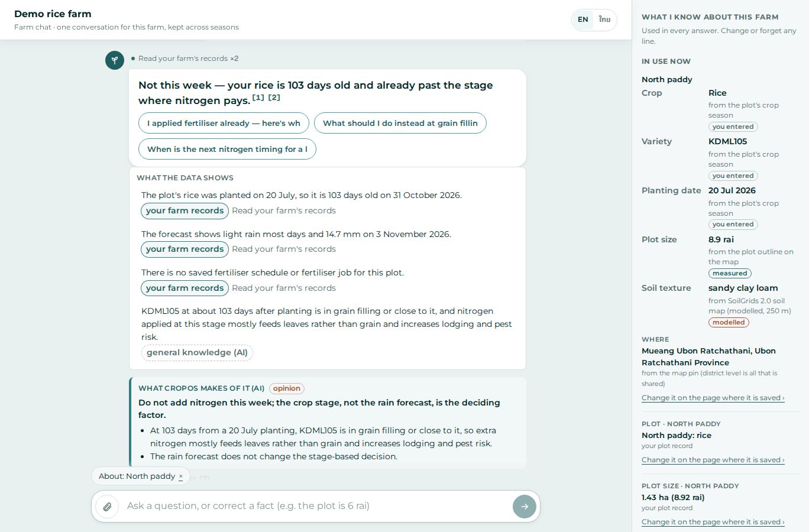Open farm records source for rain forecast statement
Screen dimensions: 809x532
185,249
